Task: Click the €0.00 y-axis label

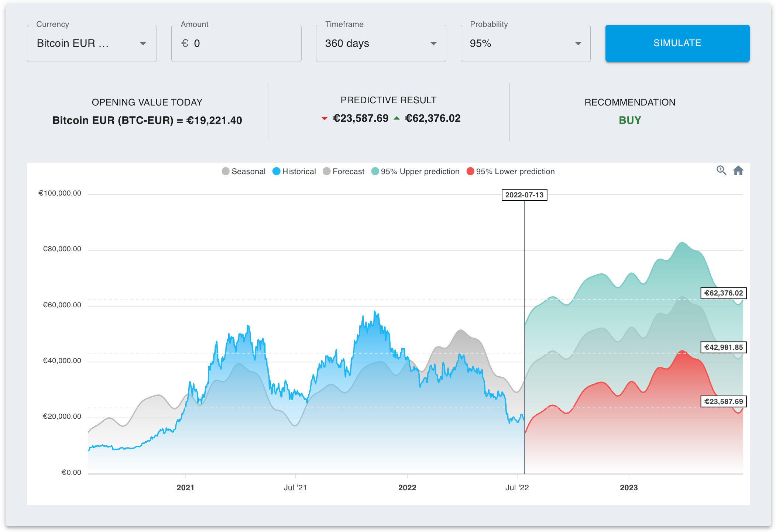Action: tap(71, 473)
